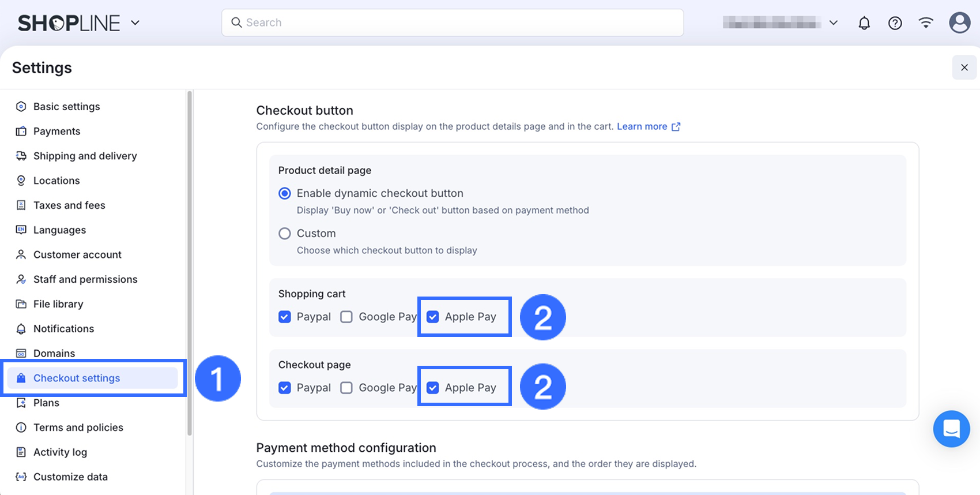Screen dimensions: 980x495
Task: Open the notifications bell icon
Action: coord(864,23)
